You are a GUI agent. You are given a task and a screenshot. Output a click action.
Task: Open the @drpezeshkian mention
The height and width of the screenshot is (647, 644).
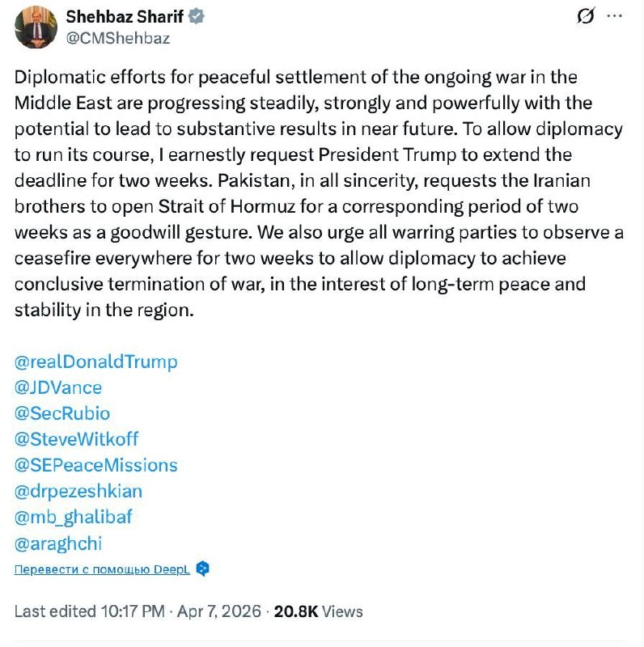[78, 491]
